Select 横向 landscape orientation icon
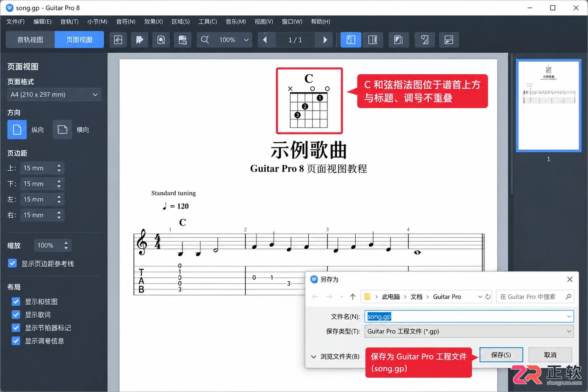588x392 pixels. [x=62, y=130]
